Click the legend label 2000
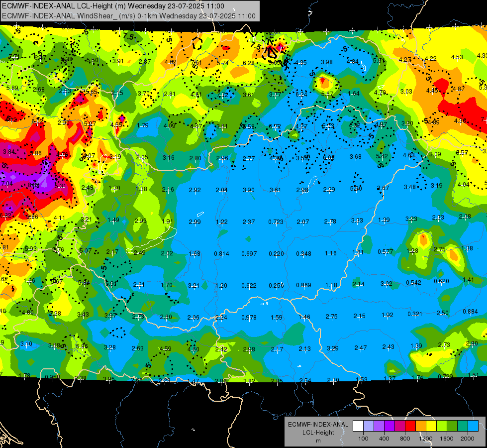Screen dimensions: 487x448 [x=467, y=439]
